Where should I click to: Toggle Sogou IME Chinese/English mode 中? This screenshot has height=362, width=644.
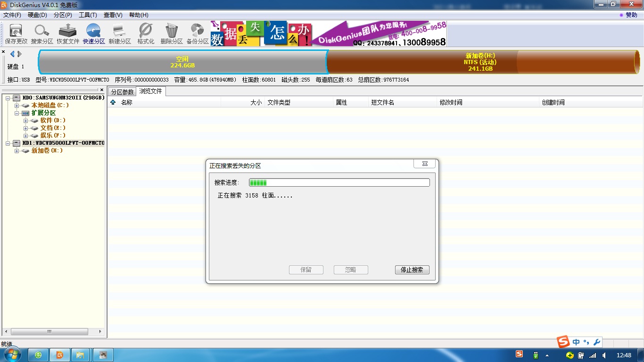(x=576, y=342)
